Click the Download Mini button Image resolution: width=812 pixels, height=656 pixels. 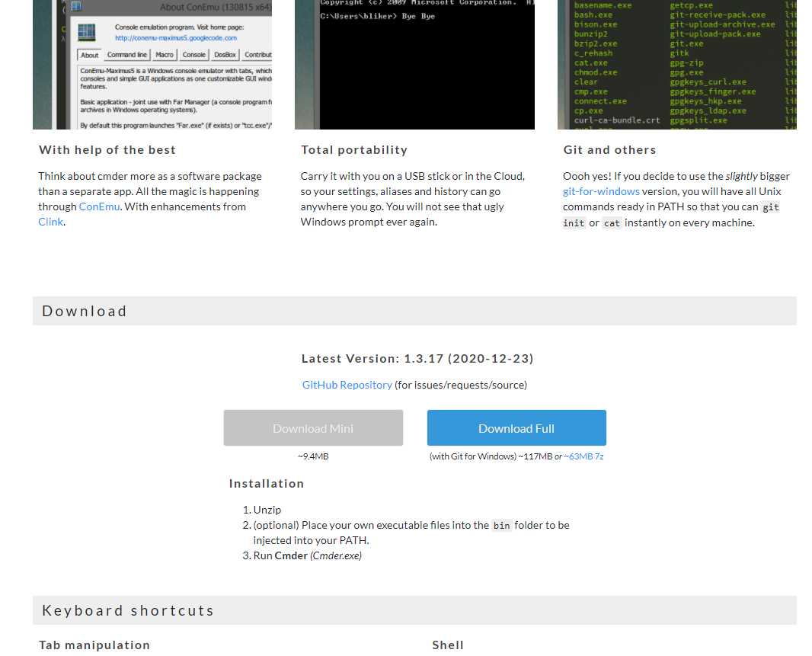pos(313,428)
